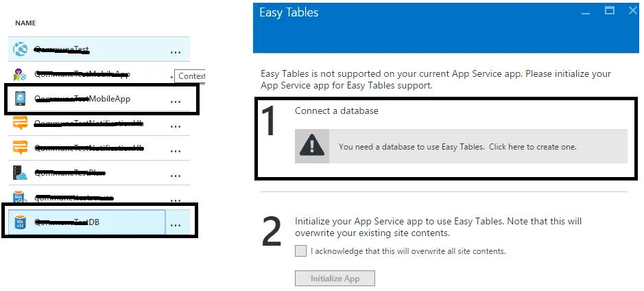
Task: Click the App Service plan server icon
Action: tap(20, 173)
